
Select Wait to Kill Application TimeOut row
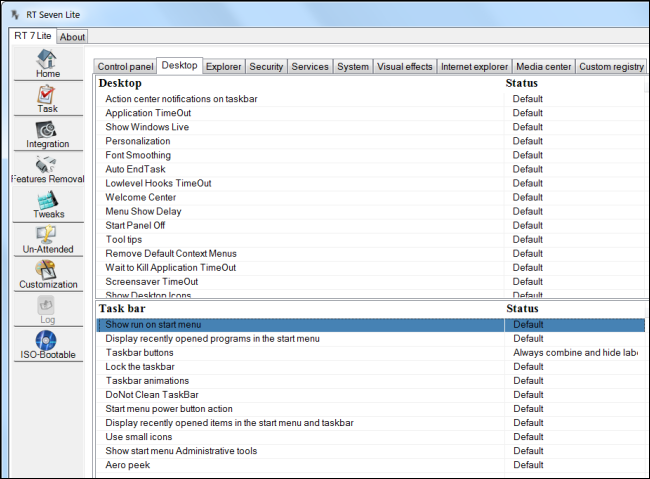click(370, 267)
